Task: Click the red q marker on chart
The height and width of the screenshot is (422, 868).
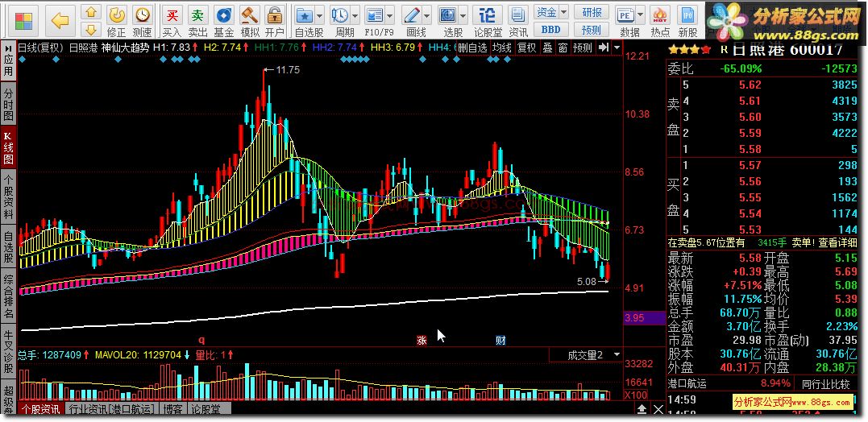Action: point(202,340)
